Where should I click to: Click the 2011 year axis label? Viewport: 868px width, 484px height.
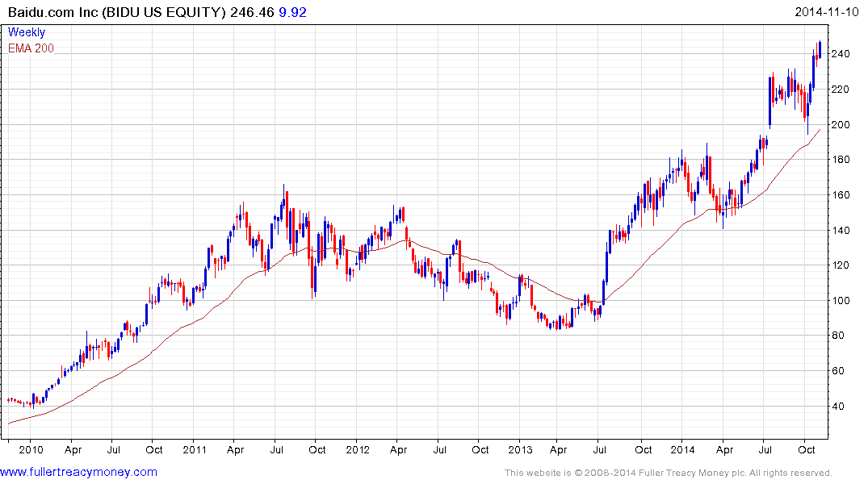coord(195,449)
